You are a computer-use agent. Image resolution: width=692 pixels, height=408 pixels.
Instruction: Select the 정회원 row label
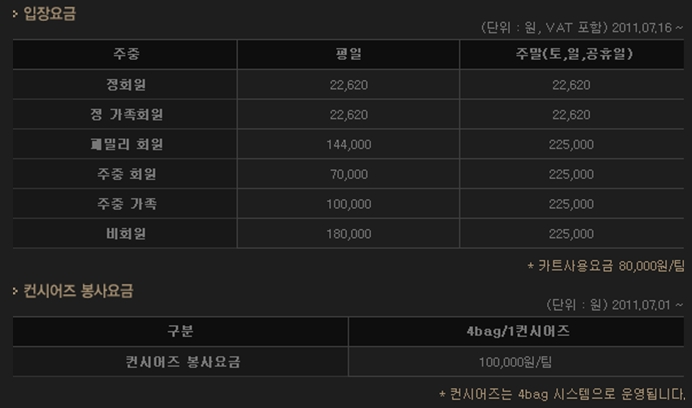(x=125, y=84)
